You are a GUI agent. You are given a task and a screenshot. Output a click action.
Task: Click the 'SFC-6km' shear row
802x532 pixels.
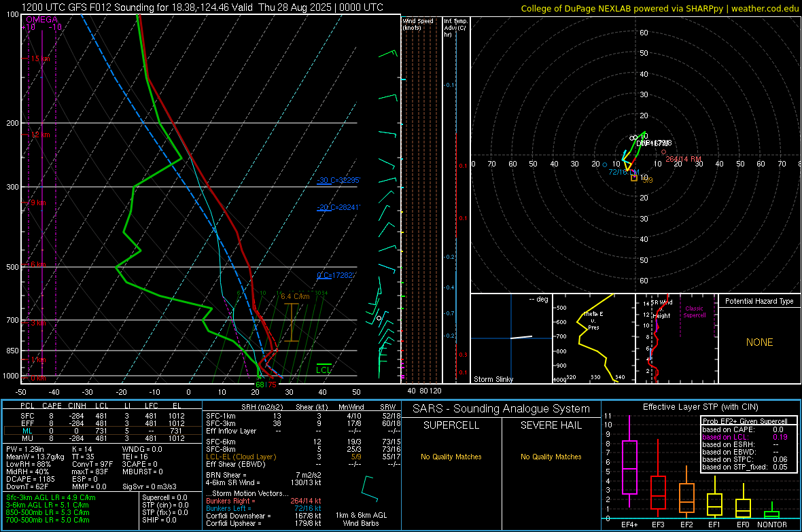coord(303,442)
